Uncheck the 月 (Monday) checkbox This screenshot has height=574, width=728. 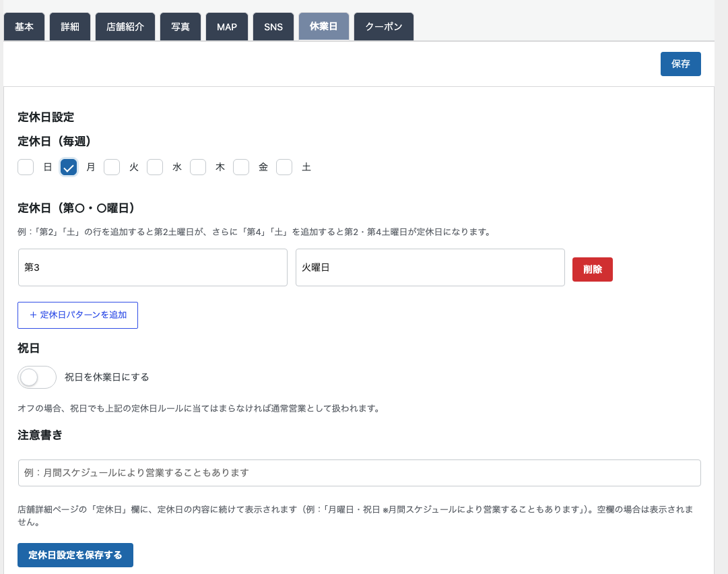pyautogui.click(x=69, y=167)
